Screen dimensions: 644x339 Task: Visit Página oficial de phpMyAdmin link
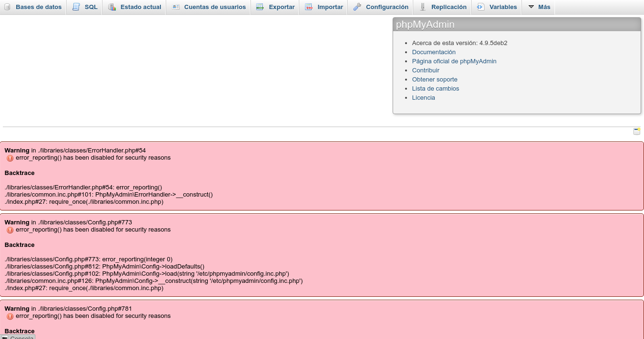454,61
